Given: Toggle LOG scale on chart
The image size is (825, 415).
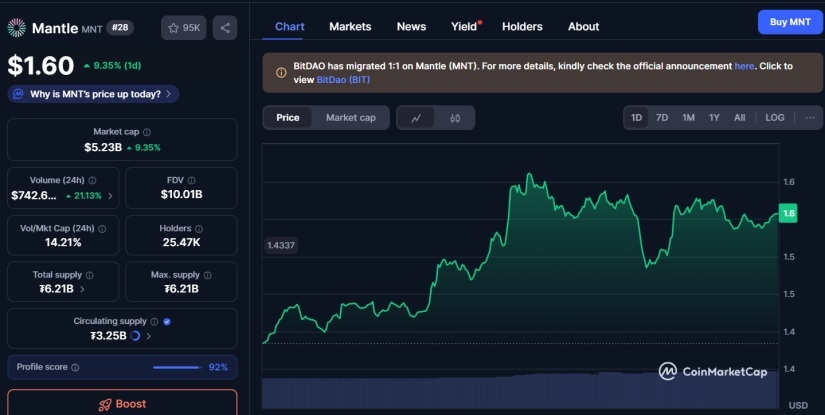Looking at the screenshot, I should point(774,118).
